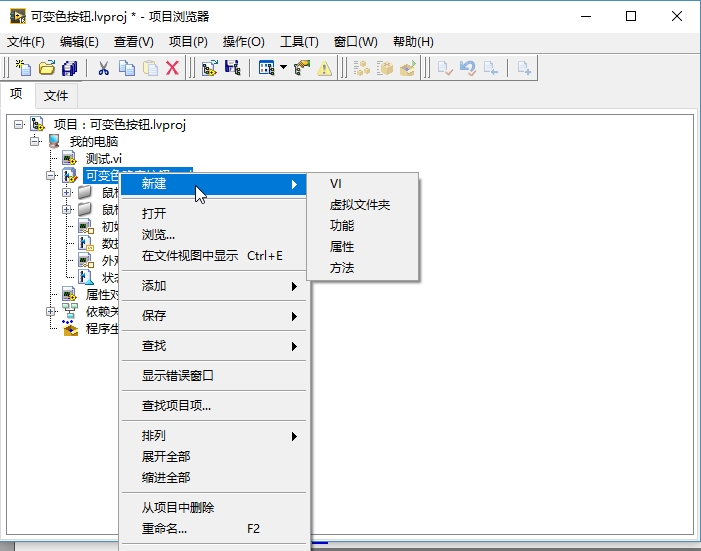Click the red X Delete icon
Viewport: 701px width, 551px height.
pos(173,68)
